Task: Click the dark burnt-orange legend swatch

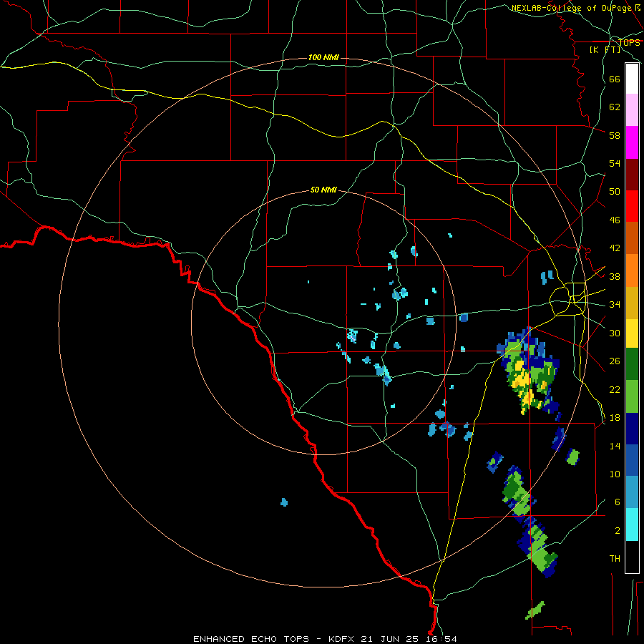Action: coord(632,238)
